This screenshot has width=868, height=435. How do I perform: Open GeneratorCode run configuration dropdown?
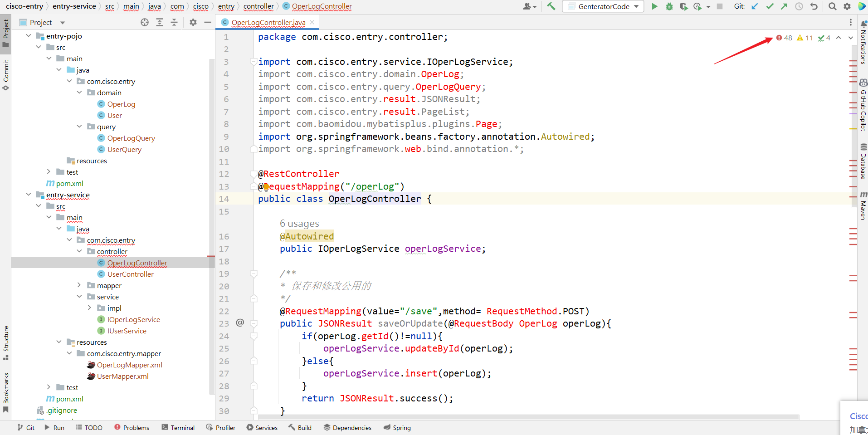pyautogui.click(x=604, y=6)
